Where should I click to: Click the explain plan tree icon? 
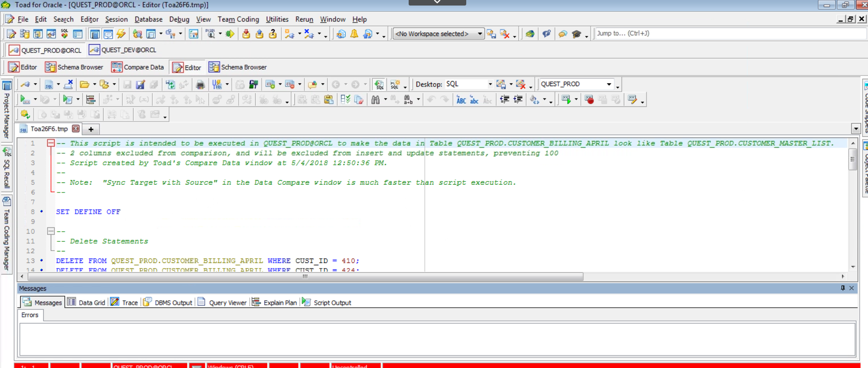[x=91, y=99]
